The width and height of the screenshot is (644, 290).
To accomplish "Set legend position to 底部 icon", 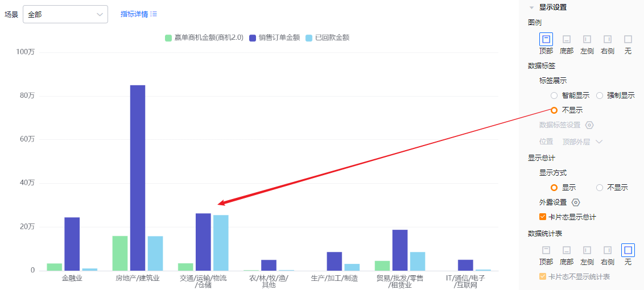I will click(567, 39).
